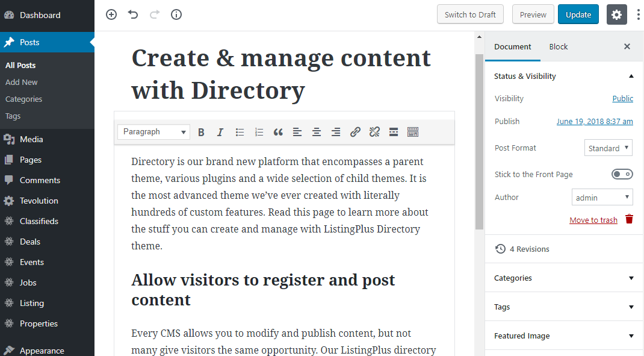The height and width of the screenshot is (356, 644).
Task: Align text left
Action: coord(297,132)
